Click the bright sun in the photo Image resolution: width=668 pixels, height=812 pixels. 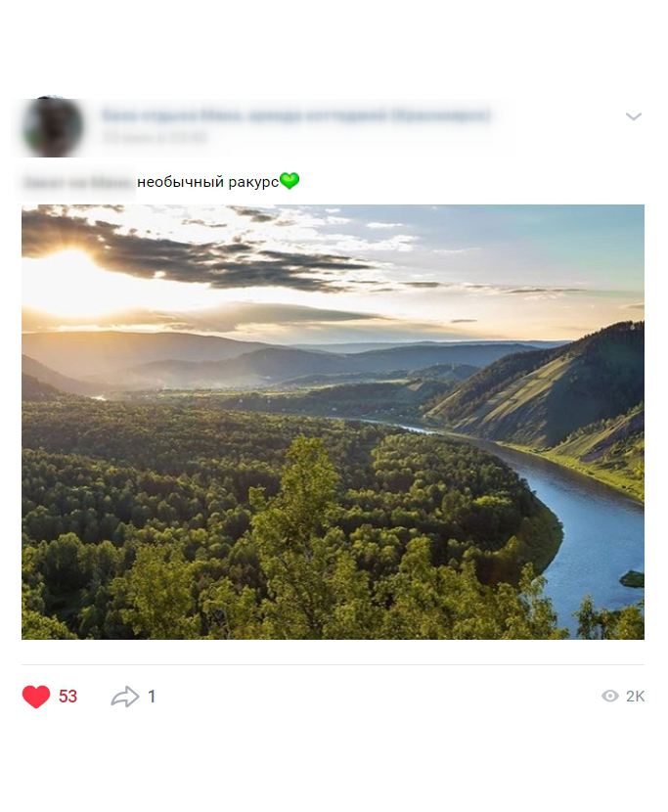[72, 282]
